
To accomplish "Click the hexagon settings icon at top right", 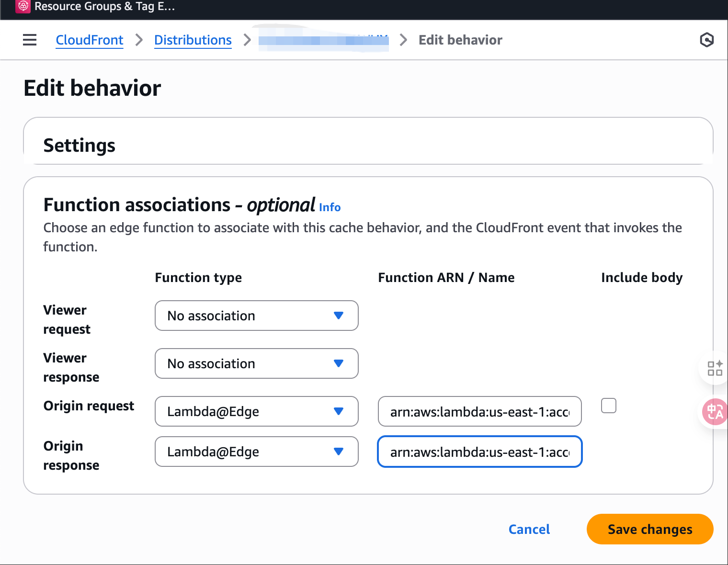I will coord(706,40).
